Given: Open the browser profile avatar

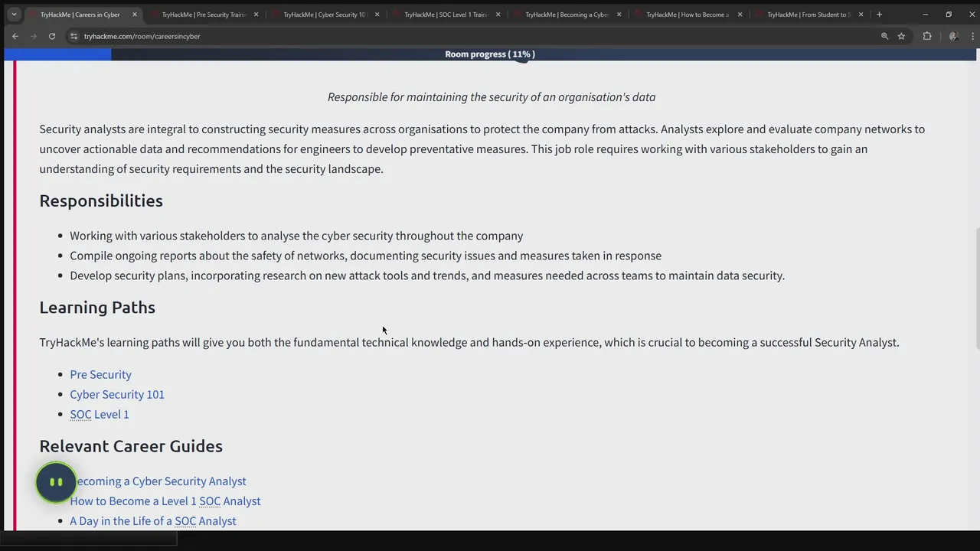Looking at the screenshot, I should pos(953,36).
